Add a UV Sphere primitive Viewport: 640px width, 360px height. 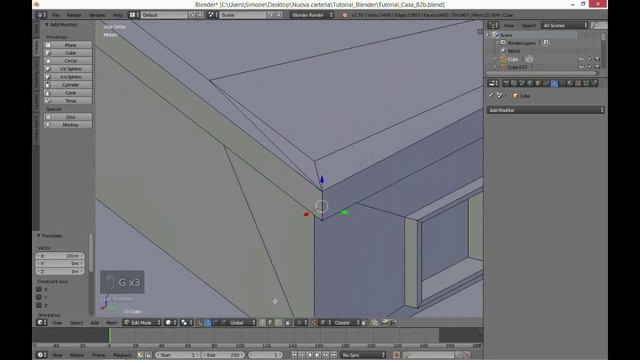pyautogui.click(x=68, y=69)
